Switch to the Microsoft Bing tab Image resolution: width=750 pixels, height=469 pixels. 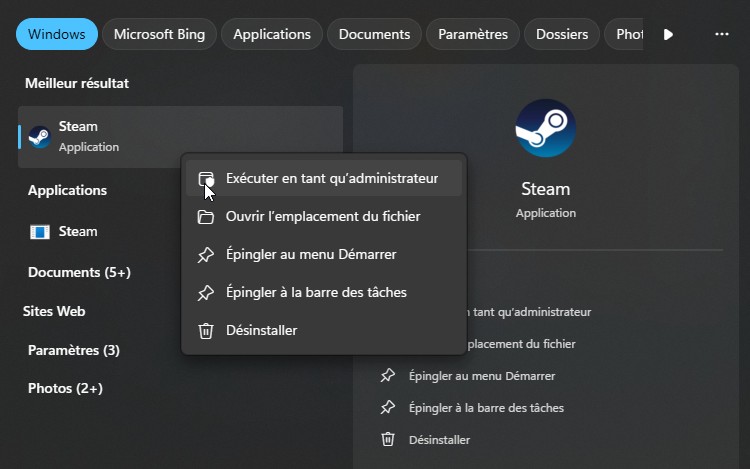click(x=159, y=34)
